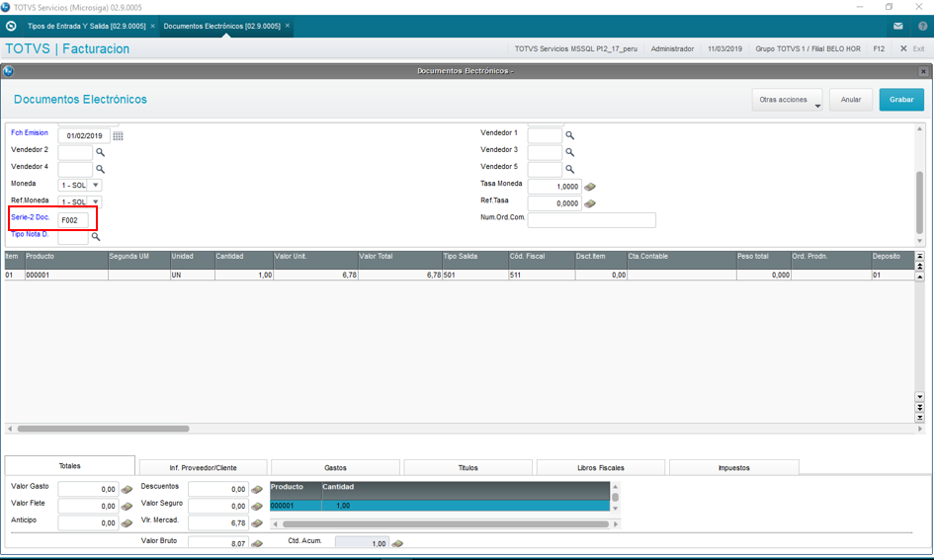
Task: Jump to first grid row arrow
Action: tap(920, 257)
